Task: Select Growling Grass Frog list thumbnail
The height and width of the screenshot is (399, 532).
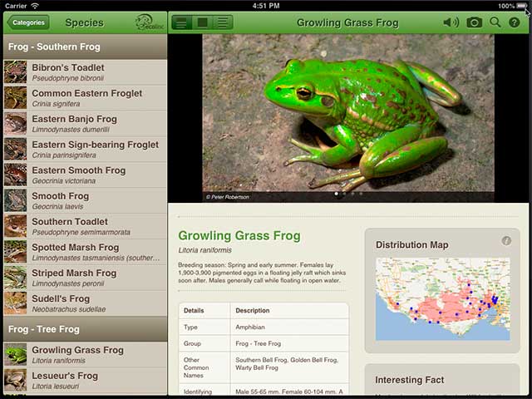Action: (15, 355)
